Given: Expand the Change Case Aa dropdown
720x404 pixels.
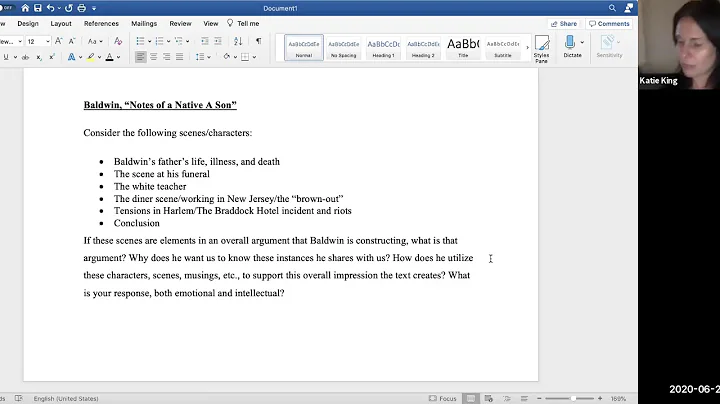Looking at the screenshot, I should pos(95,41).
